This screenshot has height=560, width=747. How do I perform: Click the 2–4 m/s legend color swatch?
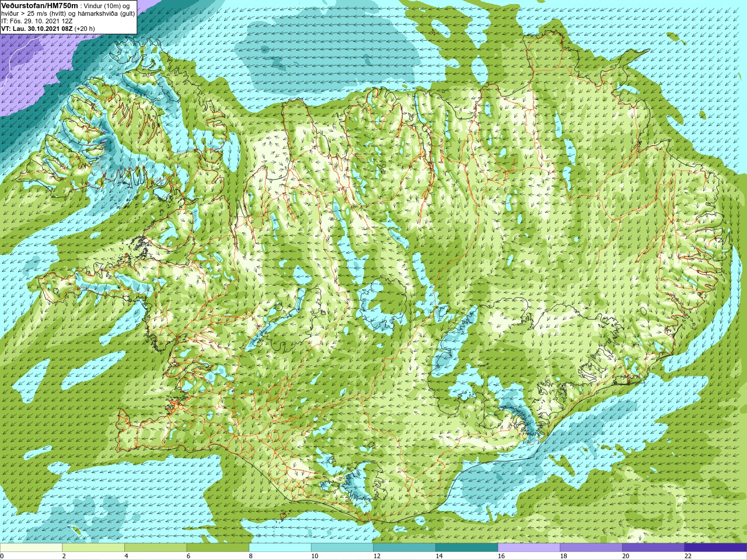93,548
